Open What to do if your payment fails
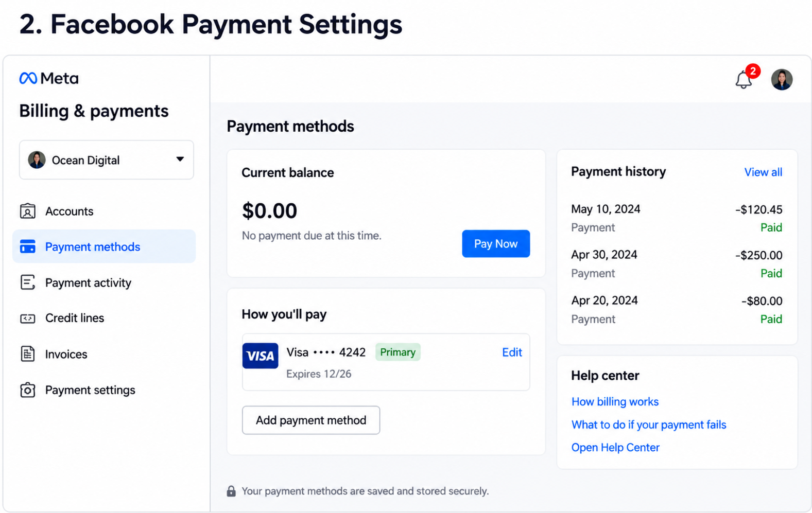 coord(649,425)
